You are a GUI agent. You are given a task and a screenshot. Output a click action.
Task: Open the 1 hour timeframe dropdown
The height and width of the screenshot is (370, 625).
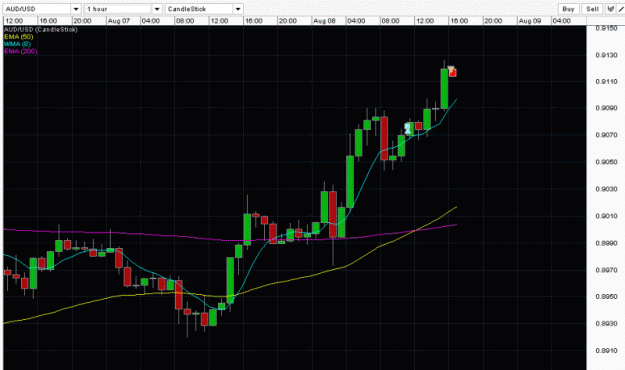[x=123, y=9]
